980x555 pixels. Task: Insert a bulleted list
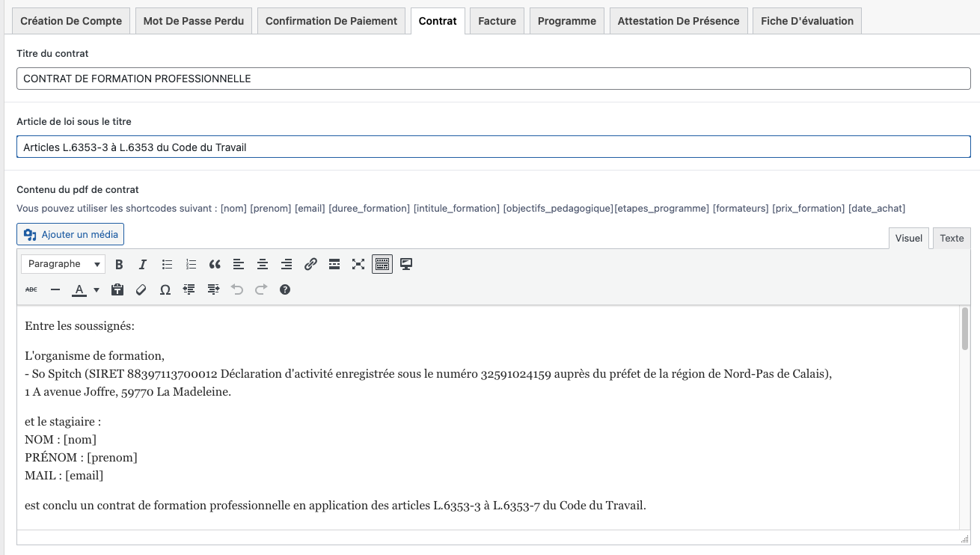167,264
